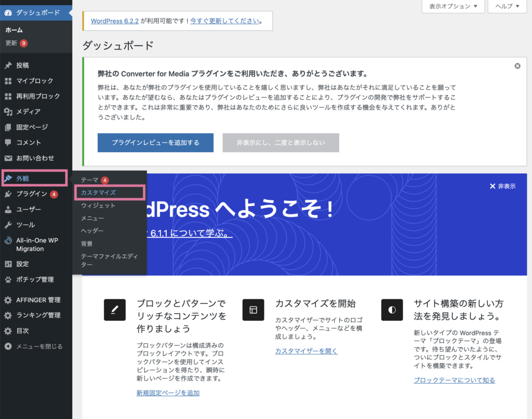
Task: Click プラグインレビューを追加する button
Action: 155,143
